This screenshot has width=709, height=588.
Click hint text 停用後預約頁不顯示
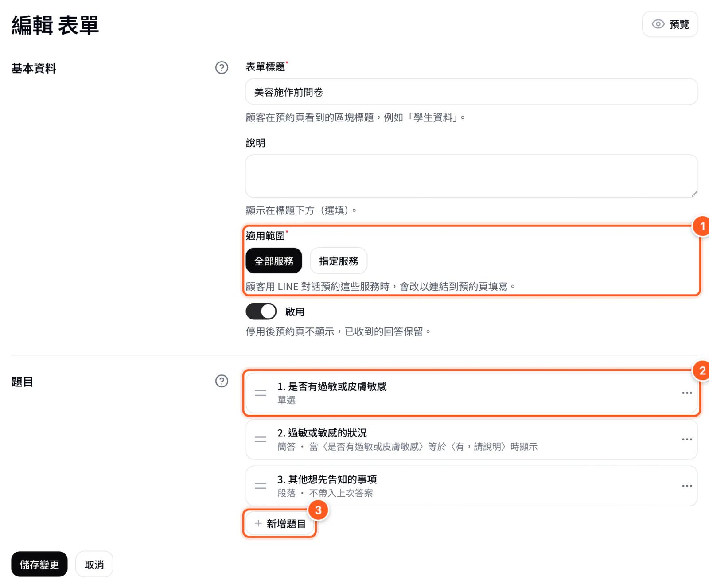(x=290, y=331)
